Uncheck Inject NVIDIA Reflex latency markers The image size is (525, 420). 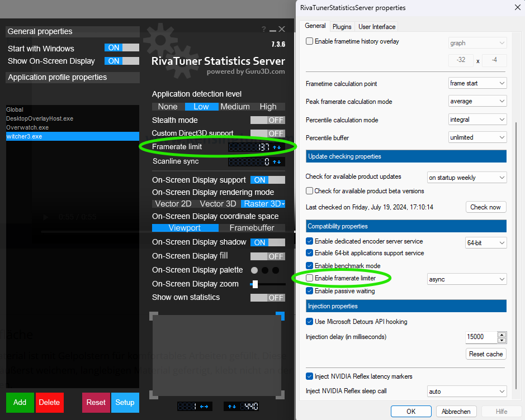tap(309, 376)
